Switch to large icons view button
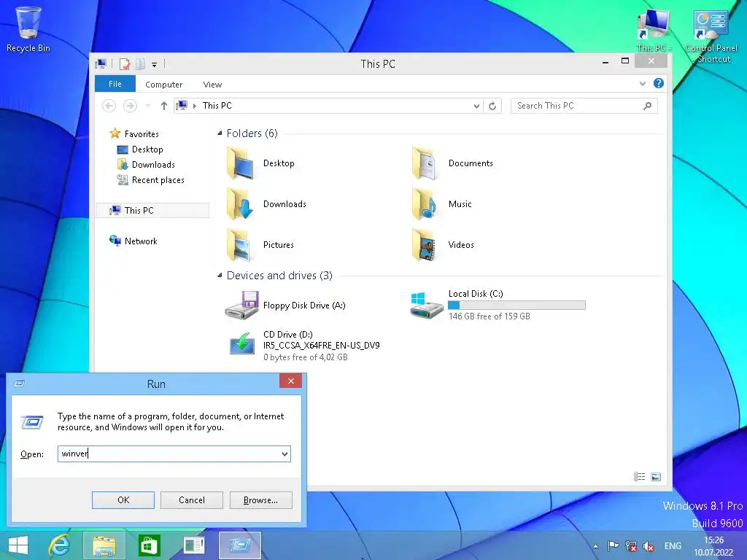Screen dimensions: 747x560 (656, 476)
